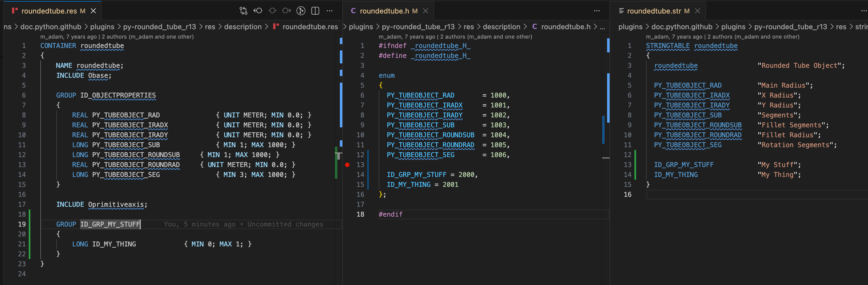Screen dimensions: 868x285
Task: Open more actions for roundedtube.h editor
Action: [597, 11]
